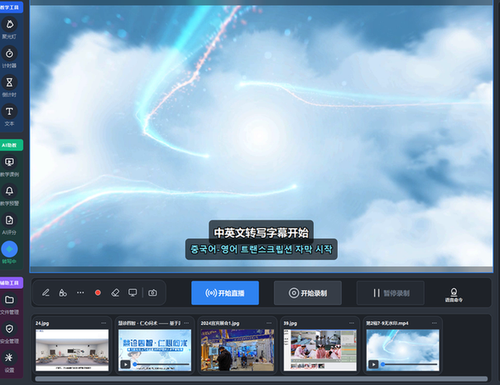This screenshot has width=500, height=385.
Task: Open file management folder icon
Action: coord(9,300)
